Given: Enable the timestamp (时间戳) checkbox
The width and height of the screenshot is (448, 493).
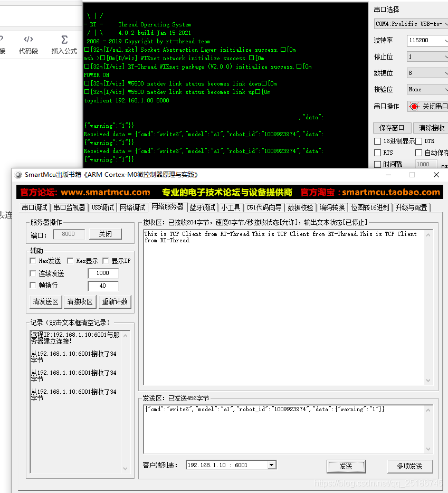Looking at the screenshot, I should (x=378, y=165).
